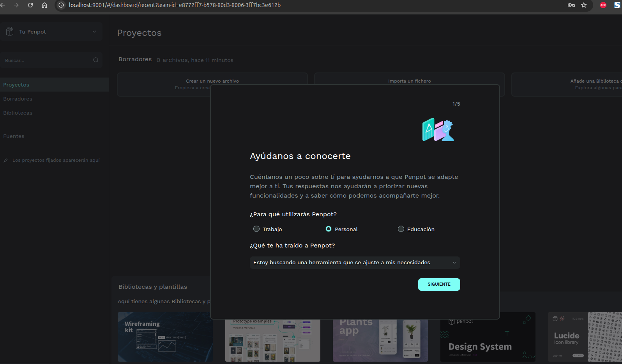Click the password key icon in address bar
Viewport: 622px width, 364px height.
click(x=571, y=5)
